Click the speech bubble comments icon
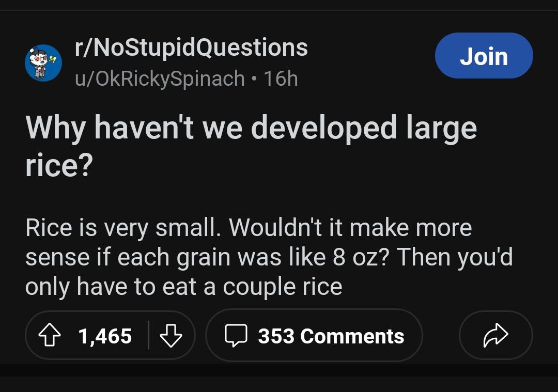Screen dimensions: 558x392 pos(235,336)
